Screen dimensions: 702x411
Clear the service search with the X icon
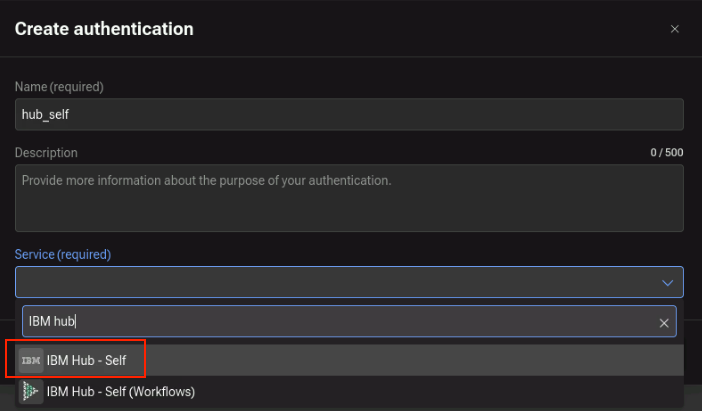point(664,323)
